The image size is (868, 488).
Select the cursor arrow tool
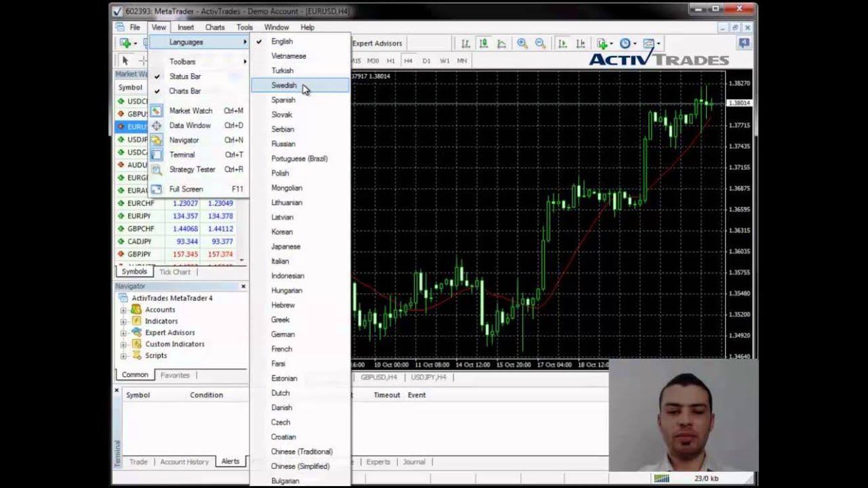point(125,60)
